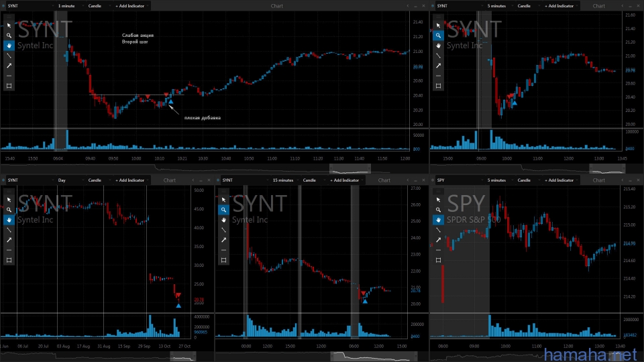The image size is (644, 362).
Task: Select the zoom magnifier tool in 1-minute SYNT chart
Action: click(x=9, y=36)
